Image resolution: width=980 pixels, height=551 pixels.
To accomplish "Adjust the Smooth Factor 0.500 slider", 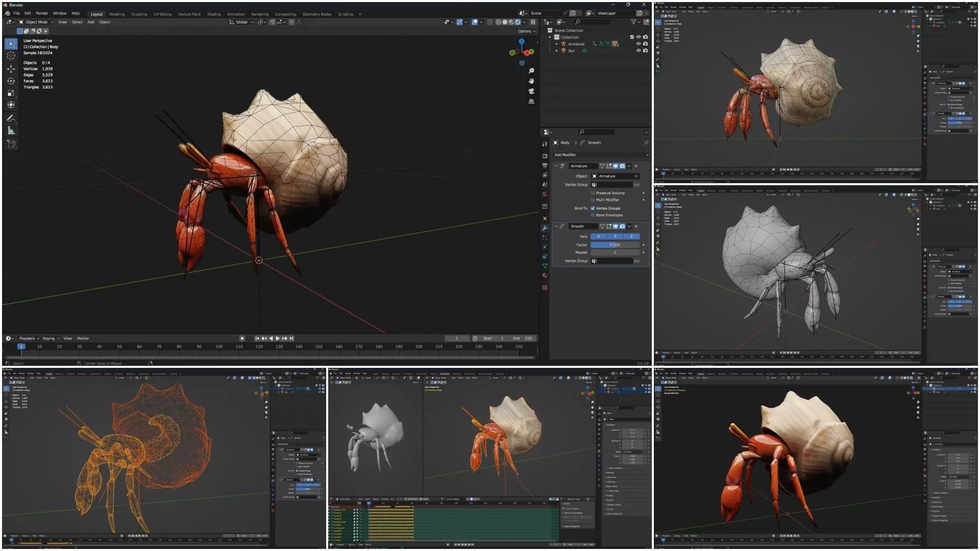I will 615,245.
